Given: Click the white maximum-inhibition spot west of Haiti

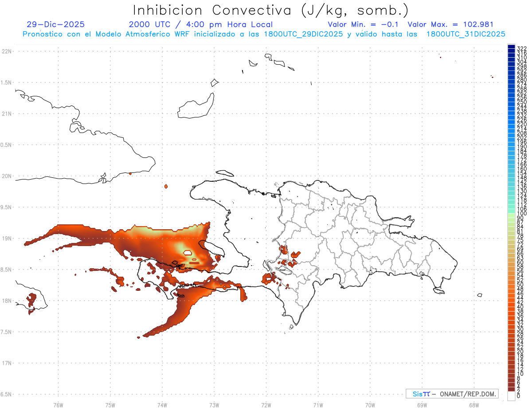Looking at the screenshot, I should click(x=188, y=253).
